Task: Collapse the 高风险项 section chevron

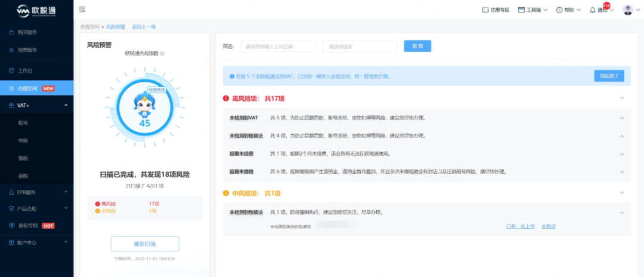Action: tap(622, 98)
